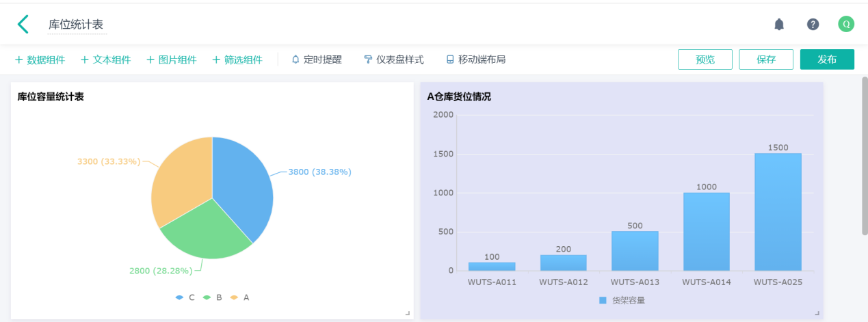
Task: Toggle series B in pie legend
Action: pyautogui.click(x=213, y=297)
